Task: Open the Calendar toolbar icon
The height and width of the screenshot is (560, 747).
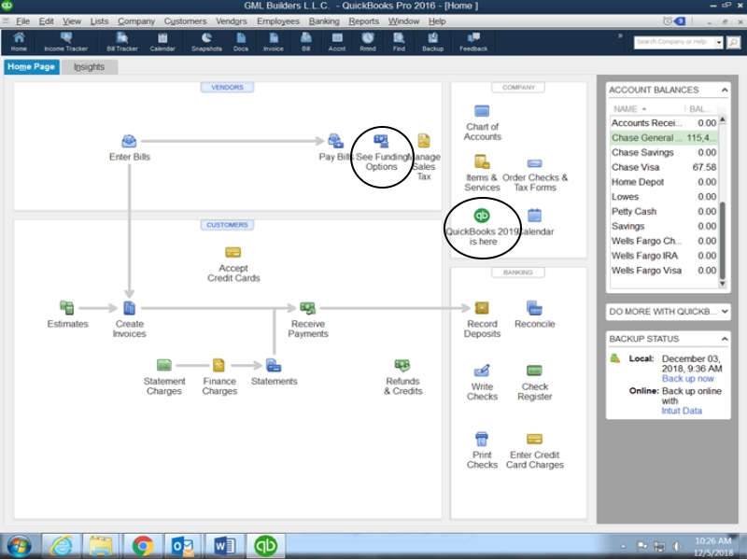Action: click(162, 42)
